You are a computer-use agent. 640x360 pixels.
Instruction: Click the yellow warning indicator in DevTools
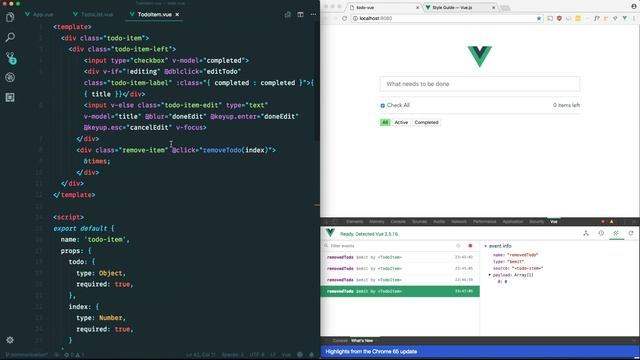coord(611,222)
